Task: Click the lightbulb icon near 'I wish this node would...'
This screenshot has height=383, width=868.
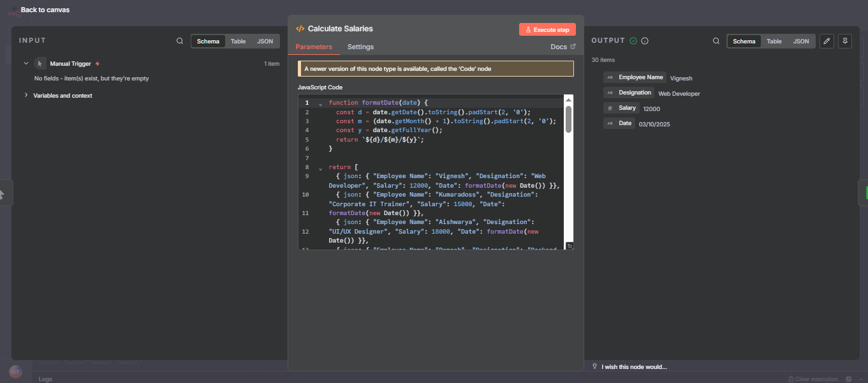Action: click(595, 366)
